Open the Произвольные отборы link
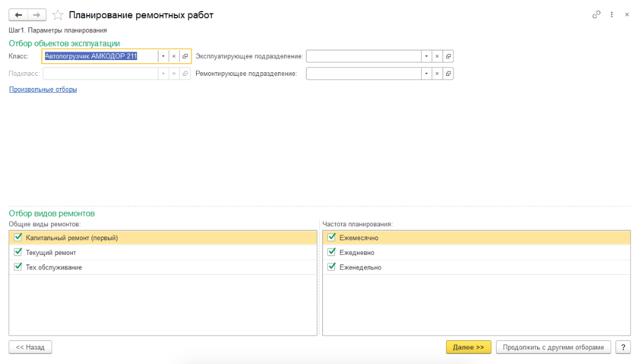 coord(43,89)
